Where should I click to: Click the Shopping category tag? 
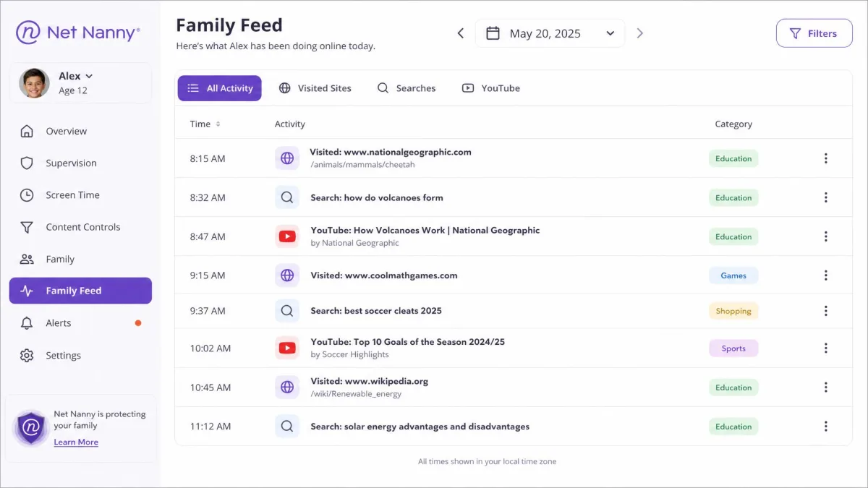coord(733,311)
